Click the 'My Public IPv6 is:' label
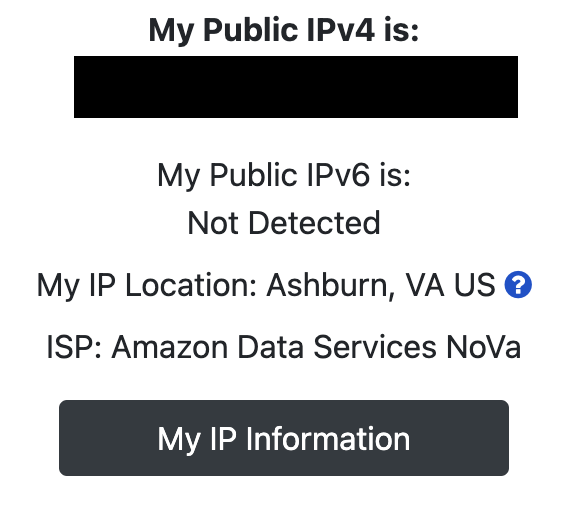The height and width of the screenshot is (518, 564). (284, 175)
